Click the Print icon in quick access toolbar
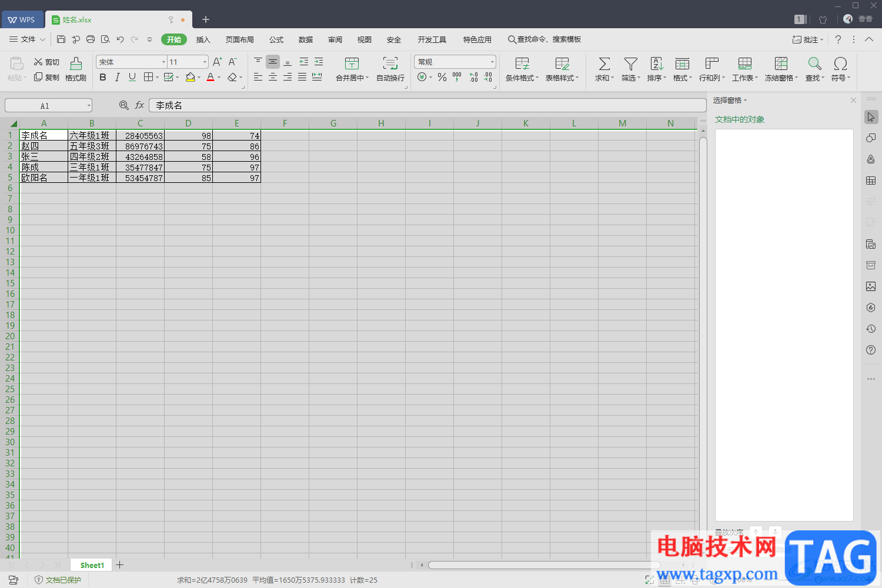882x588 pixels. pos(91,39)
